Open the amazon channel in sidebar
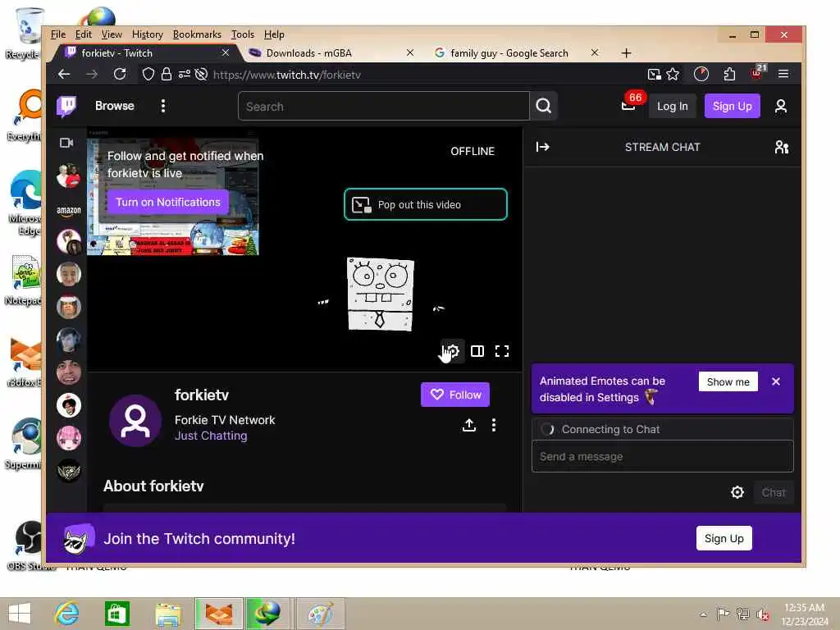Viewport: 840px width, 630px height. pos(69,211)
